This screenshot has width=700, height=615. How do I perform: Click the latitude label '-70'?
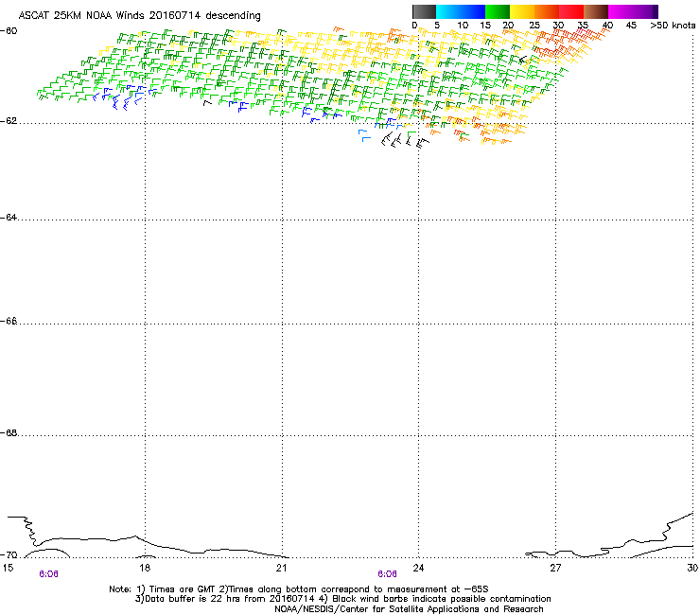tap(9, 555)
